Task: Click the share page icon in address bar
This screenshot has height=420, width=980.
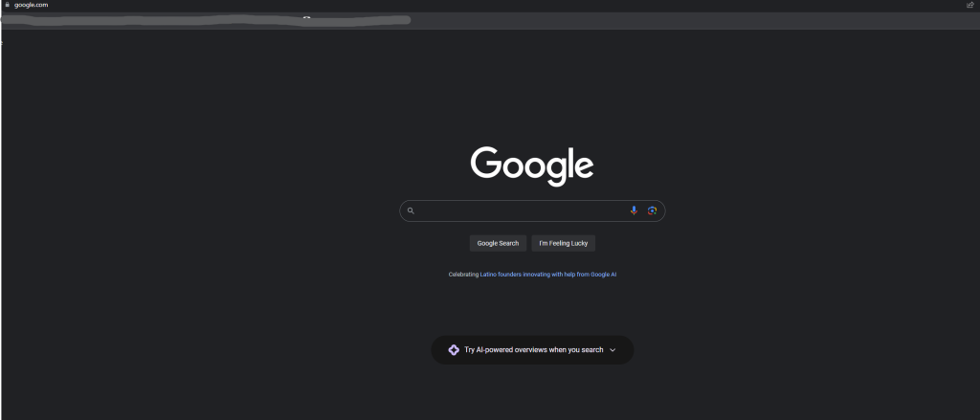Action: 970,5
